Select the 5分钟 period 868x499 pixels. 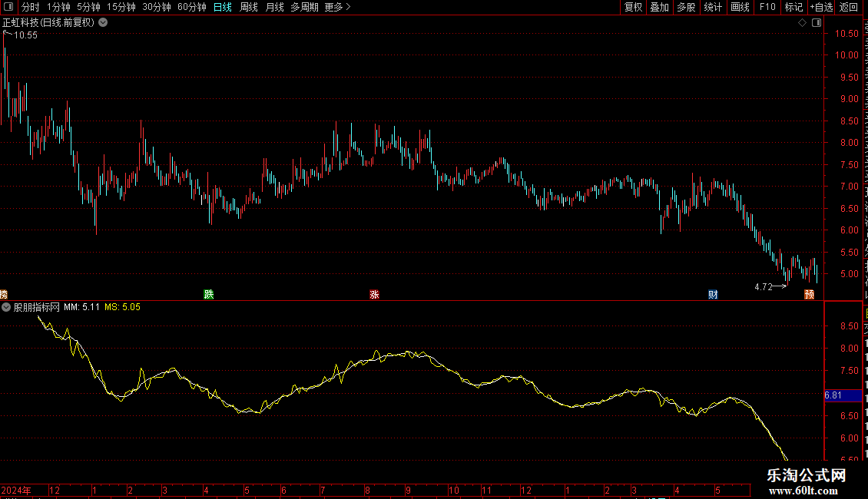tap(88, 7)
